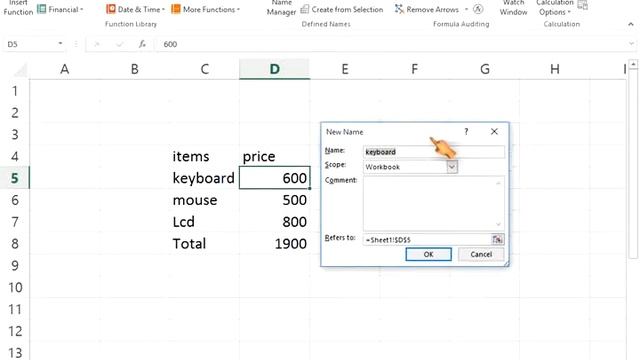The width and height of the screenshot is (640, 360).
Task: Open the Name Box dropdown arrow
Action: pos(60,44)
